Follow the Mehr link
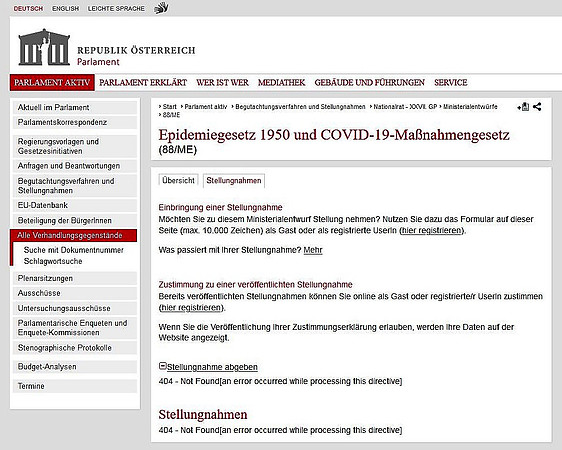Image resolution: width=562 pixels, height=450 pixels. pos(313,250)
